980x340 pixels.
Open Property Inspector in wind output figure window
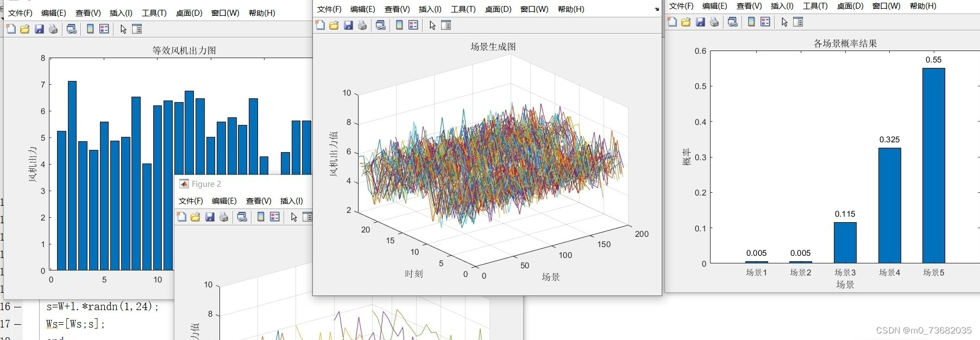(137, 29)
